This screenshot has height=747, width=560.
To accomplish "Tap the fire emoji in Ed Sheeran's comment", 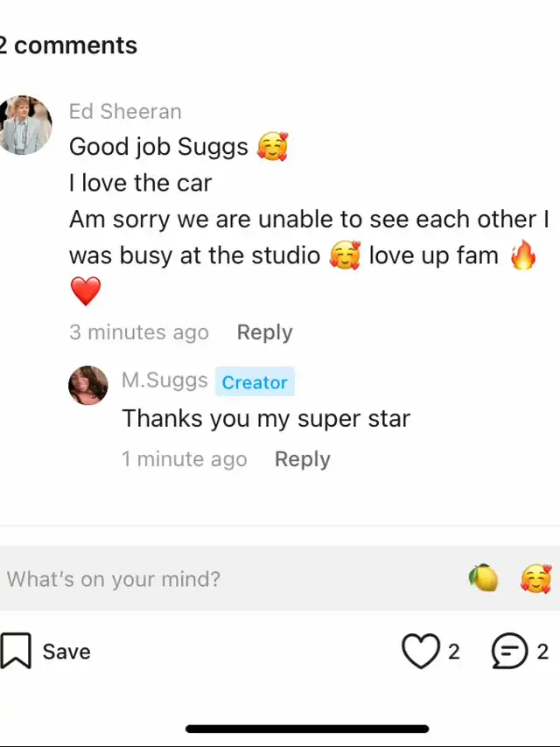I will [522, 256].
